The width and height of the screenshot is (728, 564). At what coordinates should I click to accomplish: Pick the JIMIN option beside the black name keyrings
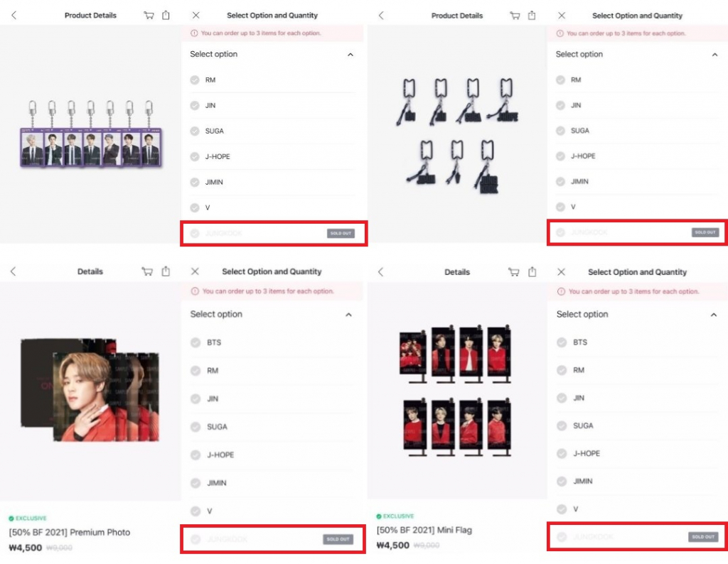[637, 181]
